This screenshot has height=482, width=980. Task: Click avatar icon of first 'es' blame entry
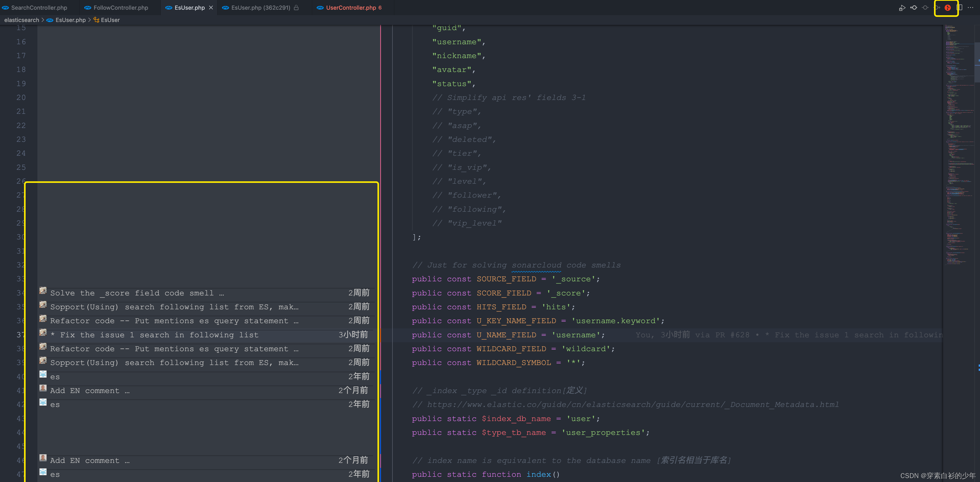[x=43, y=375]
